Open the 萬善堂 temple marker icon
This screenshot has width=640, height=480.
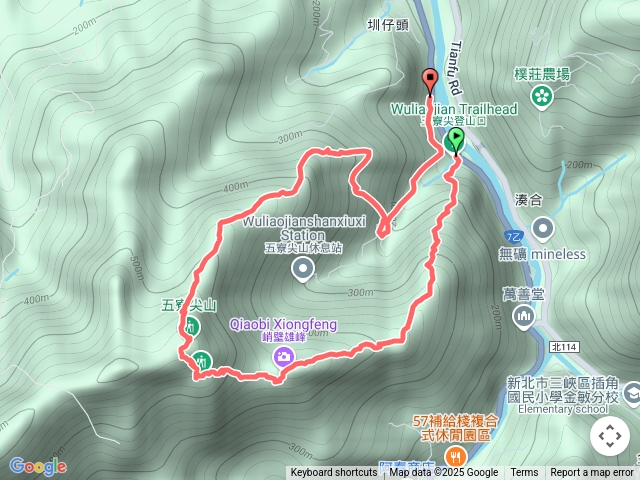coord(524,317)
